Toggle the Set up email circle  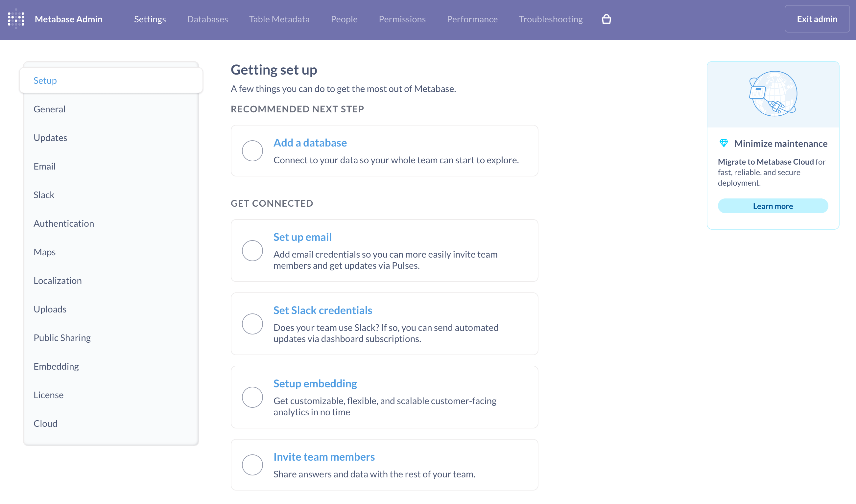pos(252,251)
